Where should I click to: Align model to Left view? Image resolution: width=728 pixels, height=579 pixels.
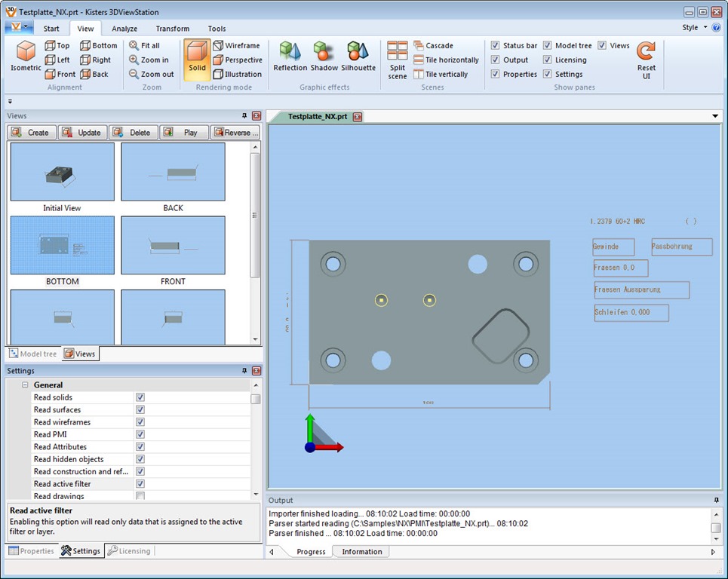point(57,60)
